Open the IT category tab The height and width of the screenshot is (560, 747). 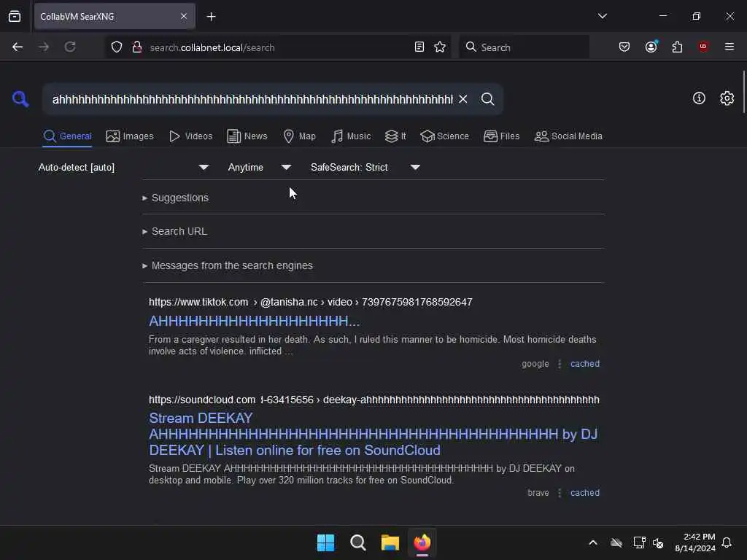click(395, 136)
